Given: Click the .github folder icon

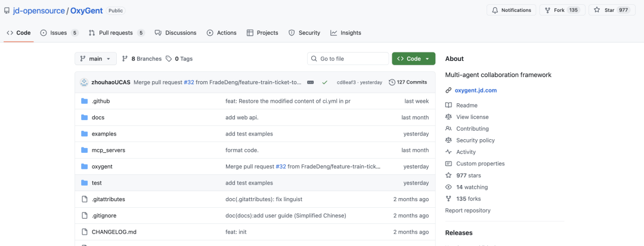Looking at the screenshot, I should [85, 101].
